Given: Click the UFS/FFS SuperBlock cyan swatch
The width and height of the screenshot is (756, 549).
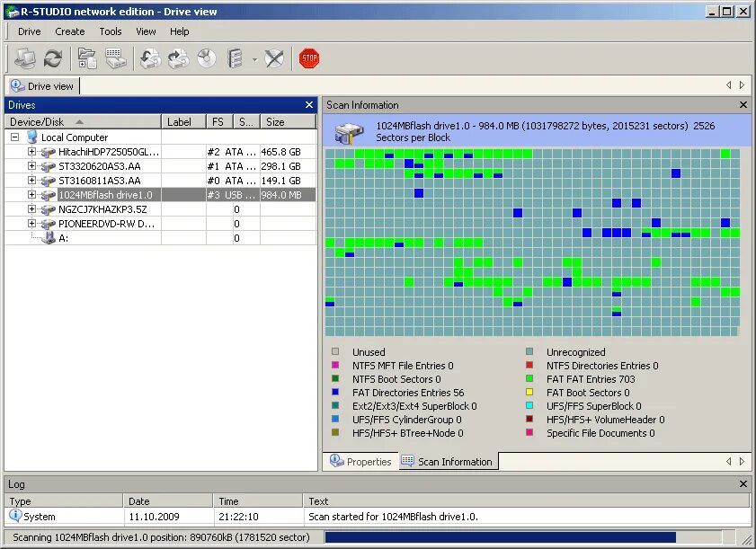Looking at the screenshot, I should click(529, 405).
